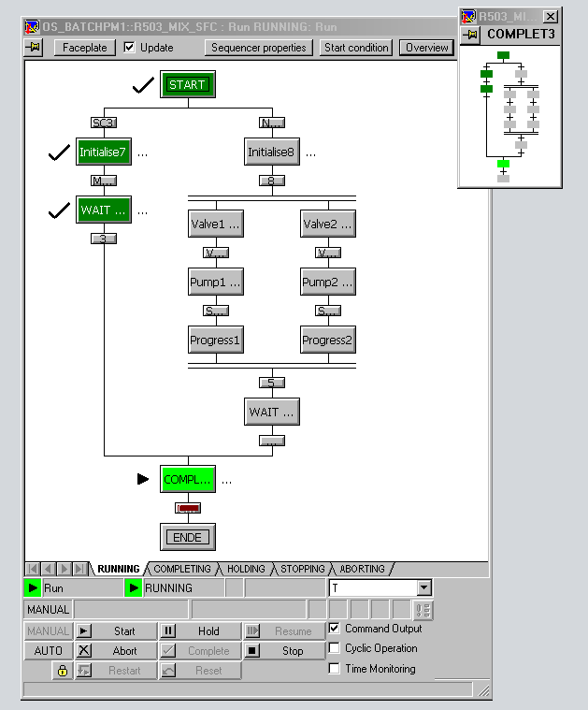
Task: Go to previous sequencer tab arrow
Action: (x=49, y=569)
